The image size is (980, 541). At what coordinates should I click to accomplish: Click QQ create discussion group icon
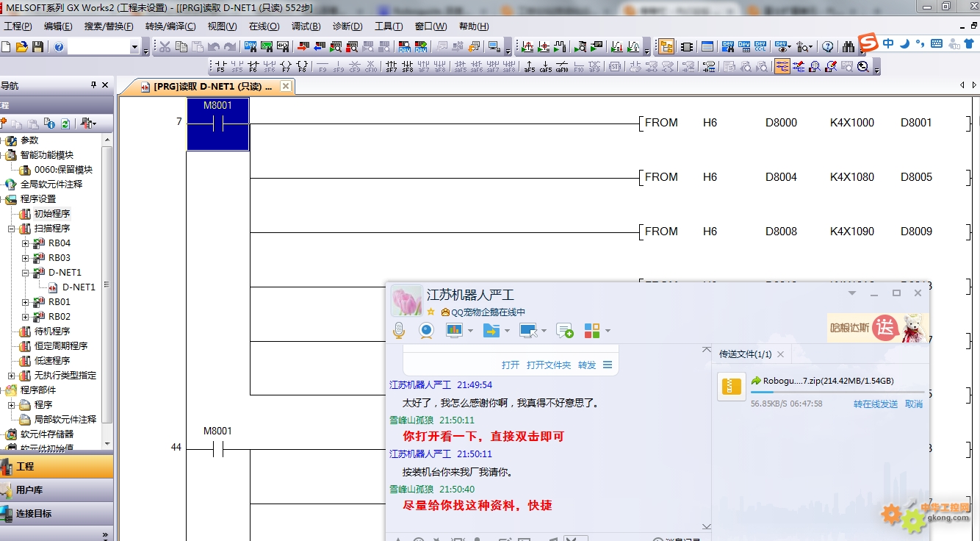564,331
